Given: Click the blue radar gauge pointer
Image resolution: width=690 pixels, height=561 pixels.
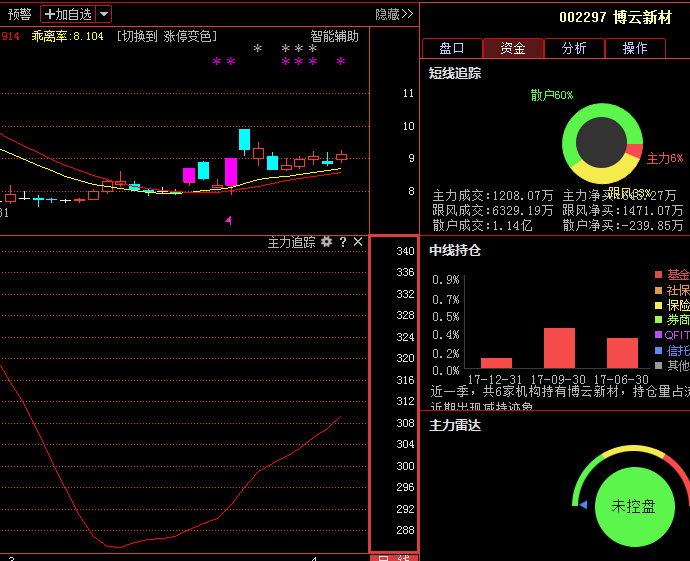Looking at the screenshot, I should [583, 504].
